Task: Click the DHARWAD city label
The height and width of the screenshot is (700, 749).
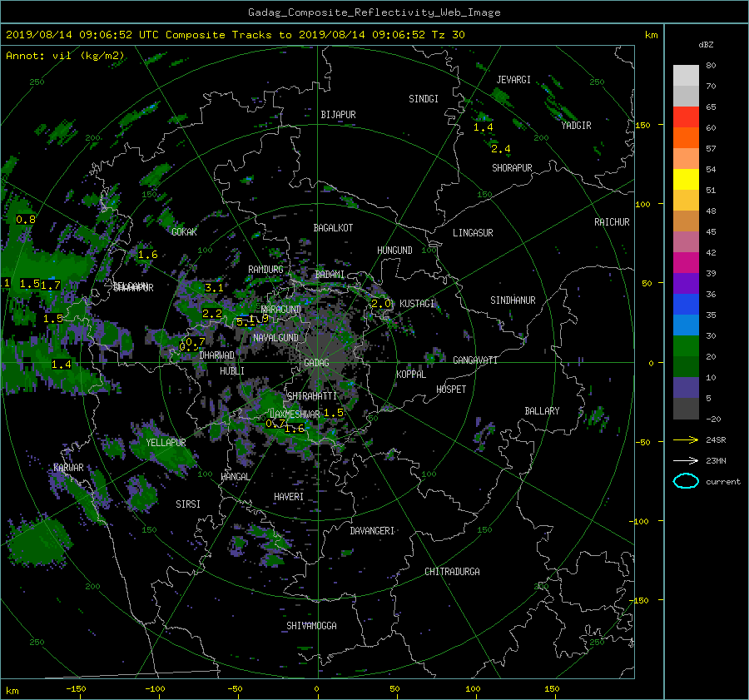Action: [x=217, y=355]
